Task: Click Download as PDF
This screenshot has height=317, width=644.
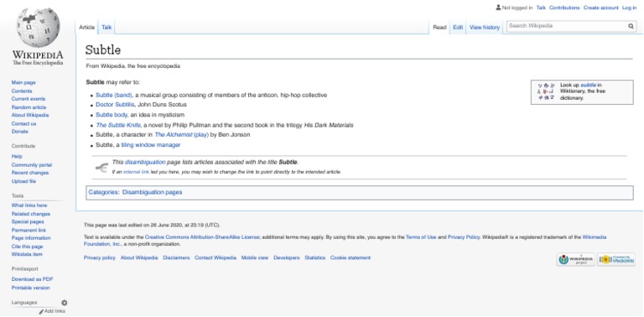Action: click(x=33, y=279)
